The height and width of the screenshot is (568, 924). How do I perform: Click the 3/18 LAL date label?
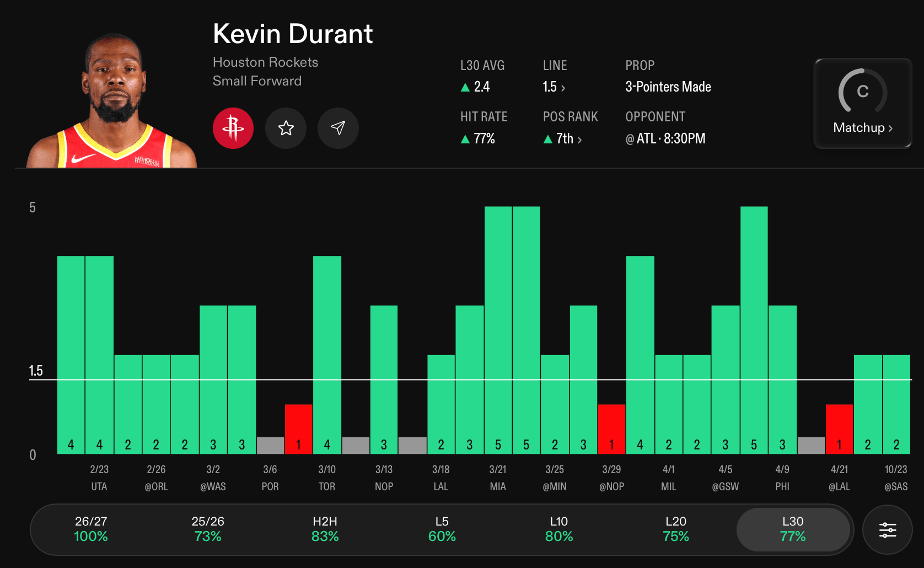tap(441, 478)
